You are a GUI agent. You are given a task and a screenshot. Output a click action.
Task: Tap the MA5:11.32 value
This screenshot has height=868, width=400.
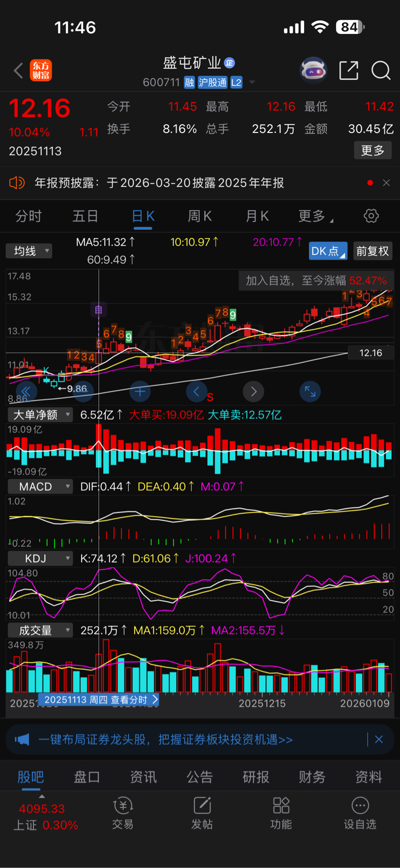coord(106,242)
